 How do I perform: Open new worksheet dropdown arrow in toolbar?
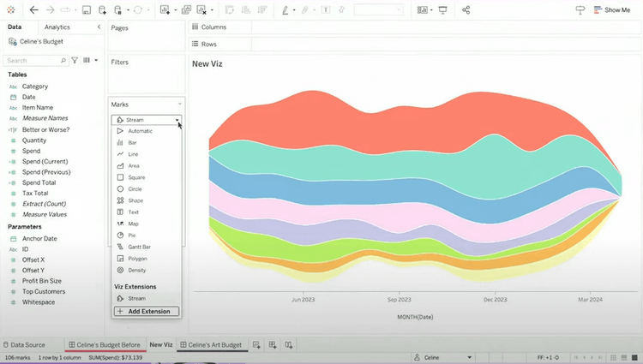(175, 10)
